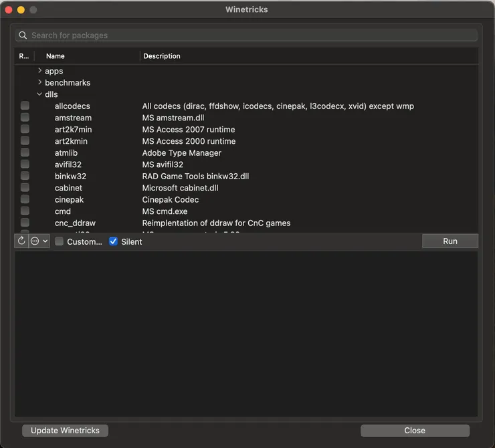Select the binkw32 row name
Screen dimensions: 495x448
(x=70, y=176)
